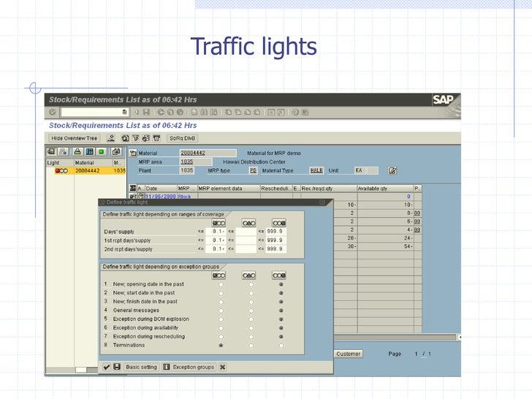Screen dimensions: 532x399
Task: Click the Customer button
Action: tap(348, 354)
